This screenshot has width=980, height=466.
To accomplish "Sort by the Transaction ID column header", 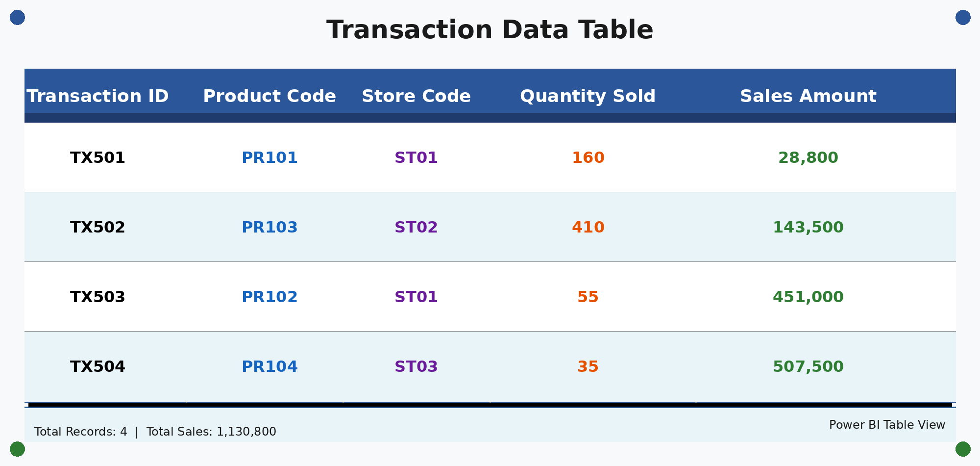I will pos(98,96).
